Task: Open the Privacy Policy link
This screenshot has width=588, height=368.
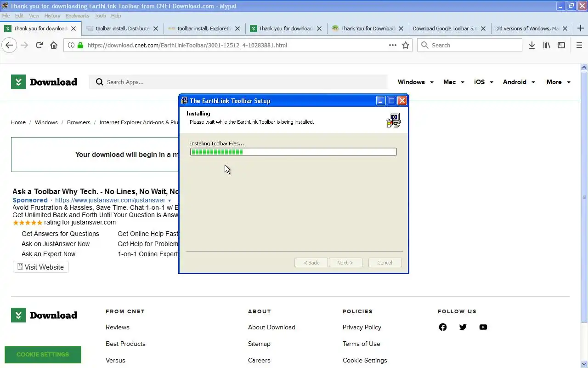Action: [x=362, y=327]
